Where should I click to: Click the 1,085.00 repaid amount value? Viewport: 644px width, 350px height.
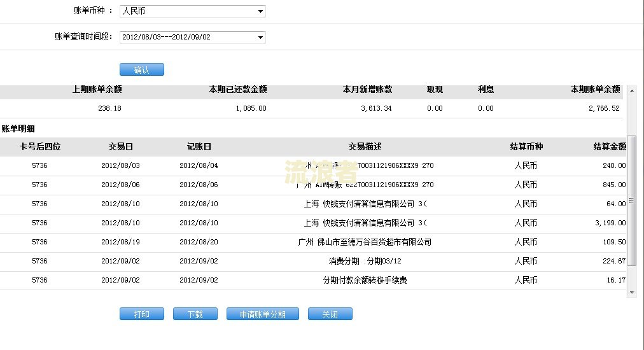point(251,108)
